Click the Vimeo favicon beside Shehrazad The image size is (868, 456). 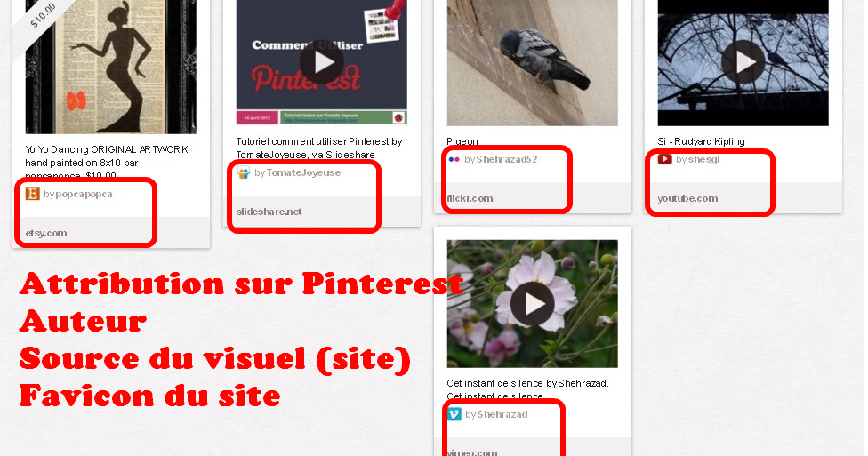(x=454, y=414)
